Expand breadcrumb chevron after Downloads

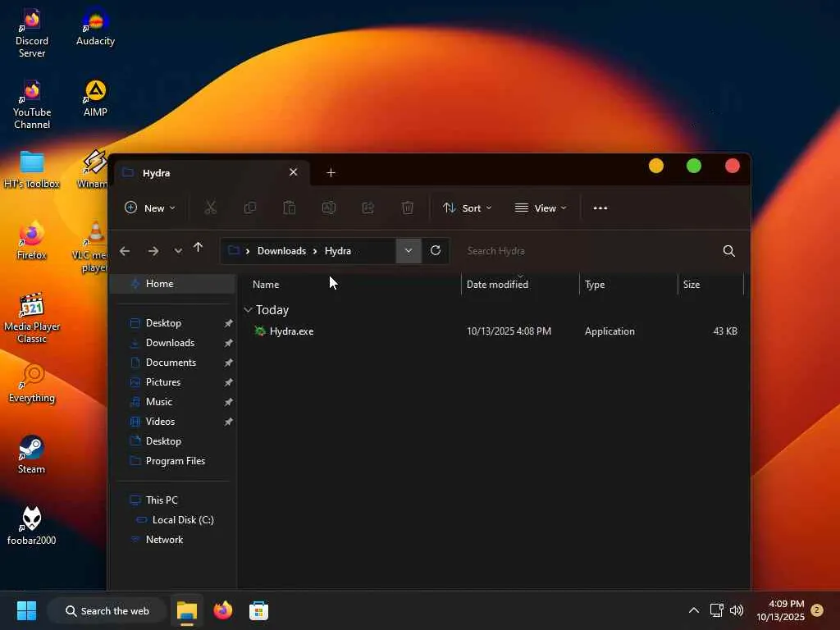pos(315,251)
